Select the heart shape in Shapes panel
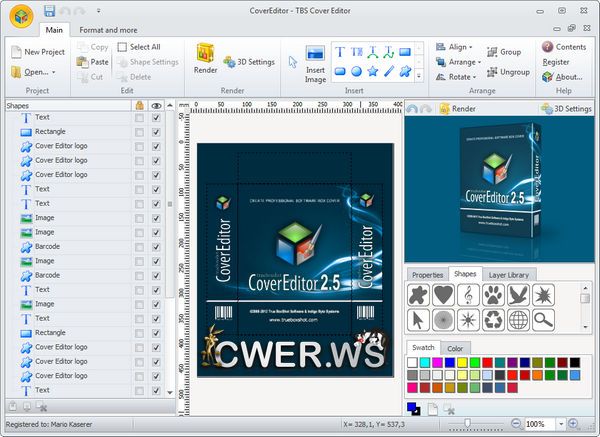This screenshot has height=437, width=600. 443,295
